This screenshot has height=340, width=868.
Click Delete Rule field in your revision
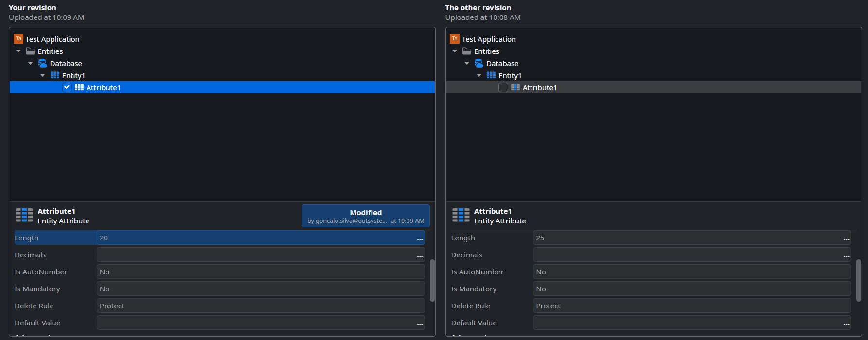coord(260,306)
